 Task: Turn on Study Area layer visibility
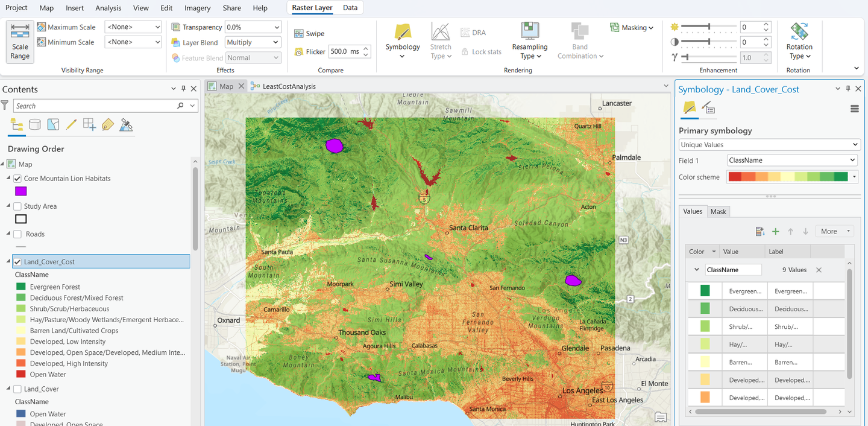tap(17, 206)
